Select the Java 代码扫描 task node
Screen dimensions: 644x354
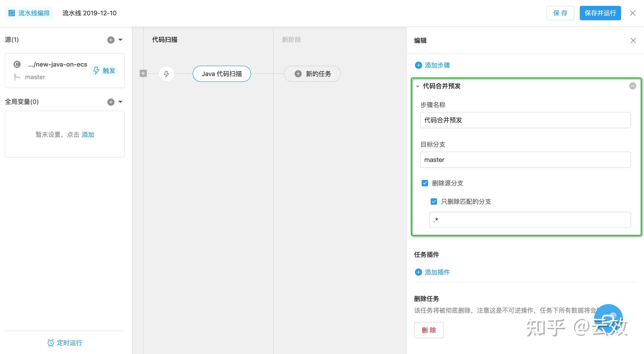(x=221, y=74)
